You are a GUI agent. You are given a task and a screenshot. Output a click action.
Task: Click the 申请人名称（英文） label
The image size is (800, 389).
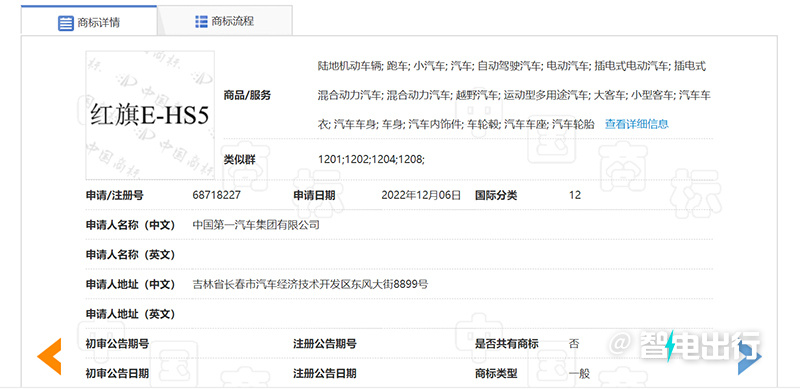coord(130,255)
